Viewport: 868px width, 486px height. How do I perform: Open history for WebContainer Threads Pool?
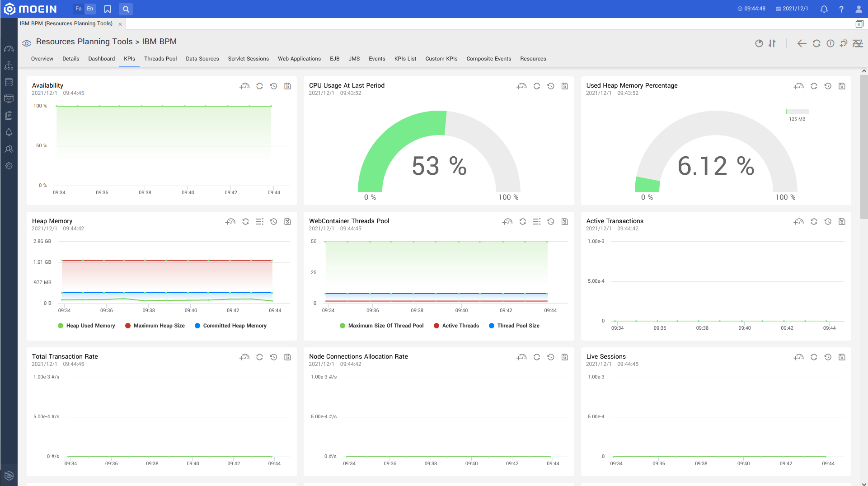point(550,222)
